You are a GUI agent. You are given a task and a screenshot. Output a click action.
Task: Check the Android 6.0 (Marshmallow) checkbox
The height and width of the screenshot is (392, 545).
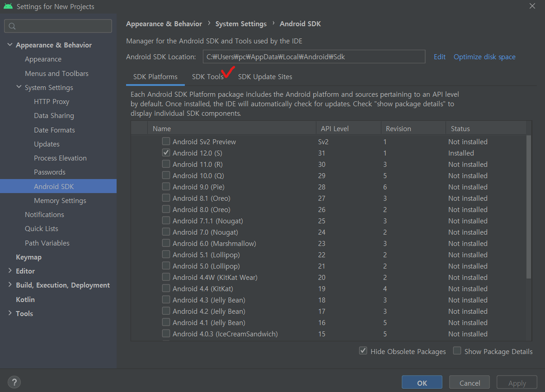(166, 243)
